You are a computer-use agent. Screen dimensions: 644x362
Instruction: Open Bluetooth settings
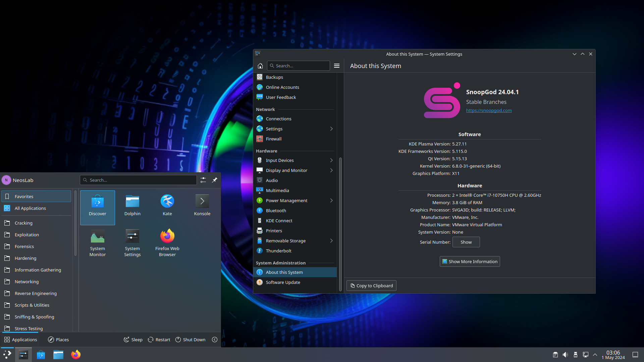click(295, 210)
